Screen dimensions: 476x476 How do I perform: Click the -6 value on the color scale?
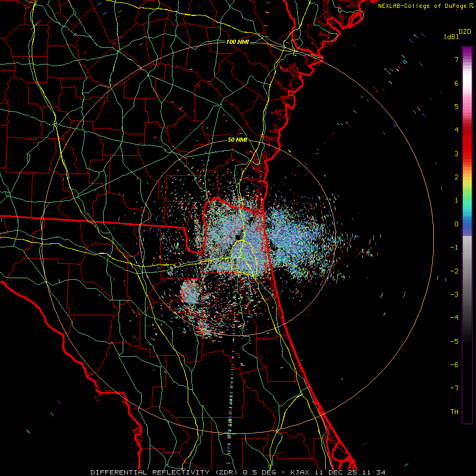pyautogui.click(x=454, y=365)
